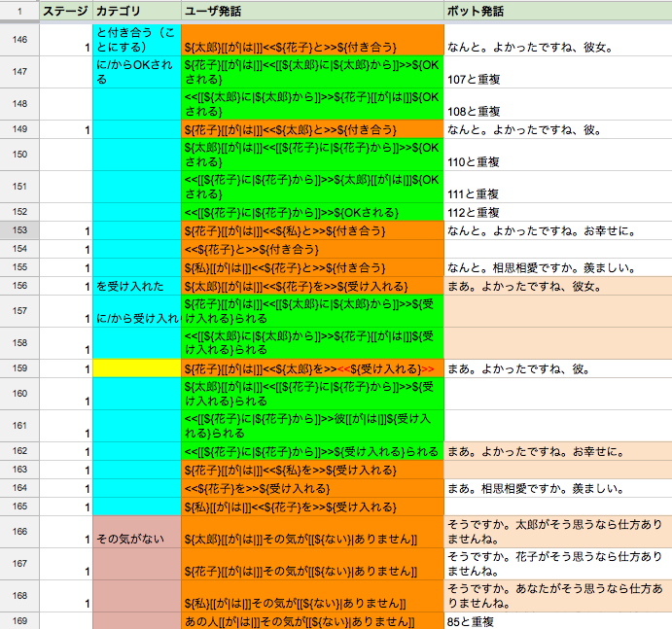The image size is (672, 629).
Task: Click bot cell 108と重複
Action: point(558,104)
